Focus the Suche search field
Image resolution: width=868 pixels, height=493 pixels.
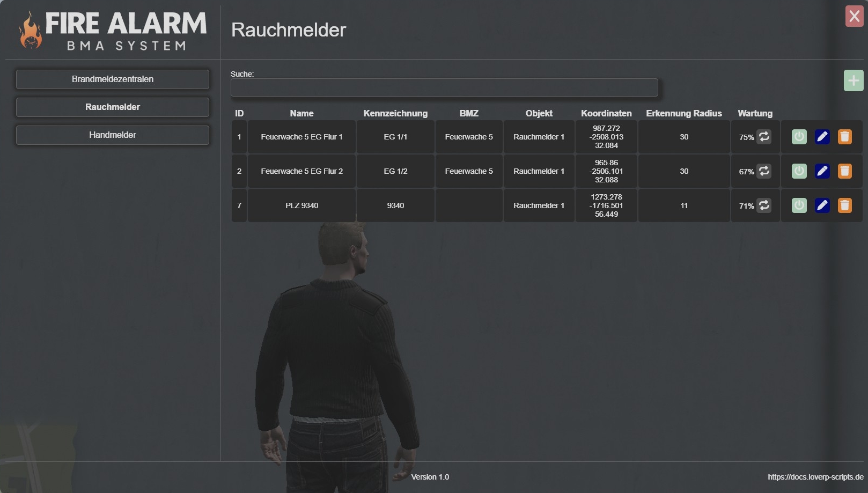(x=444, y=87)
